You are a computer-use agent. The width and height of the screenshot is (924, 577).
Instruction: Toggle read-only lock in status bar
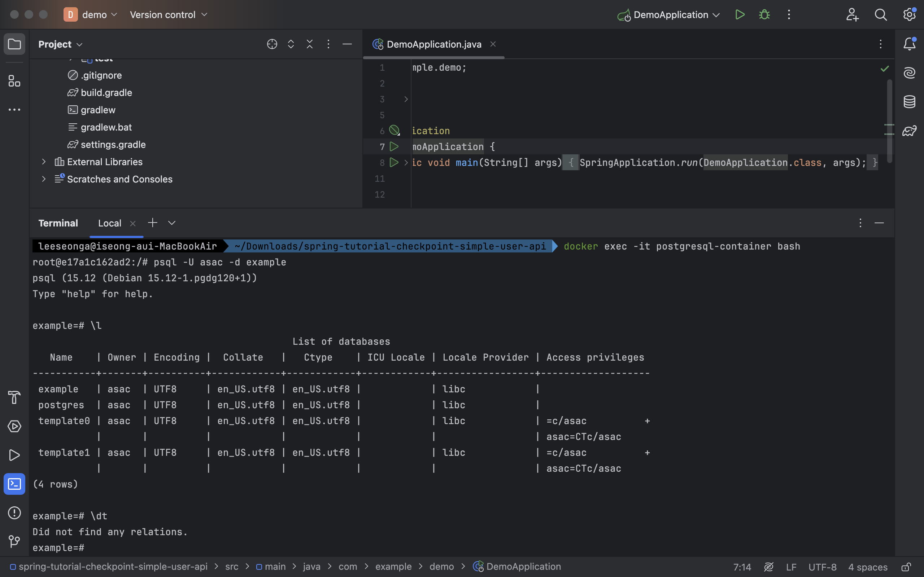(x=906, y=567)
